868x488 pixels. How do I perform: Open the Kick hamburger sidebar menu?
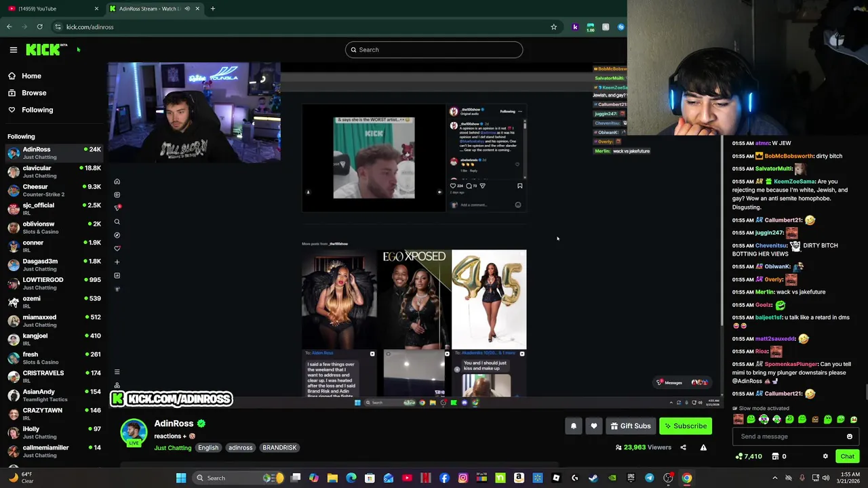click(13, 49)
